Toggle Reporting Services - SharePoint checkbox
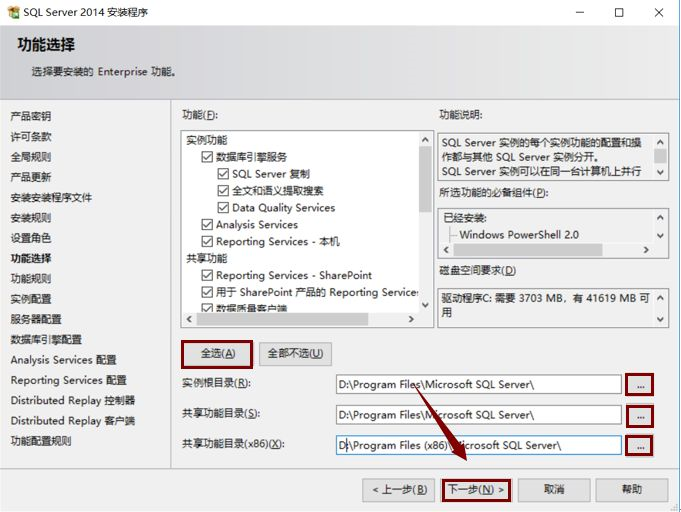681x512 pixels. (207, 275)
